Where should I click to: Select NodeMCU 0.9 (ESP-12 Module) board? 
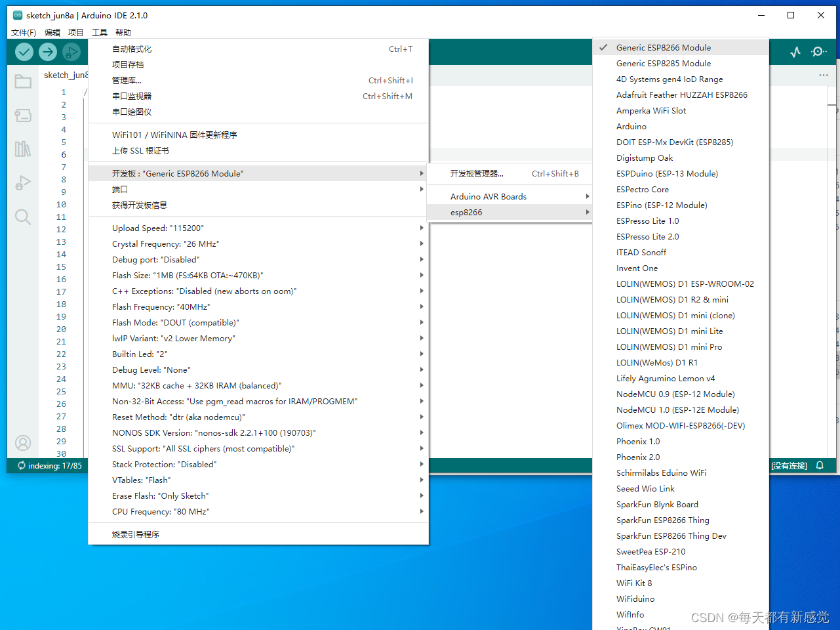coord(681,394)
